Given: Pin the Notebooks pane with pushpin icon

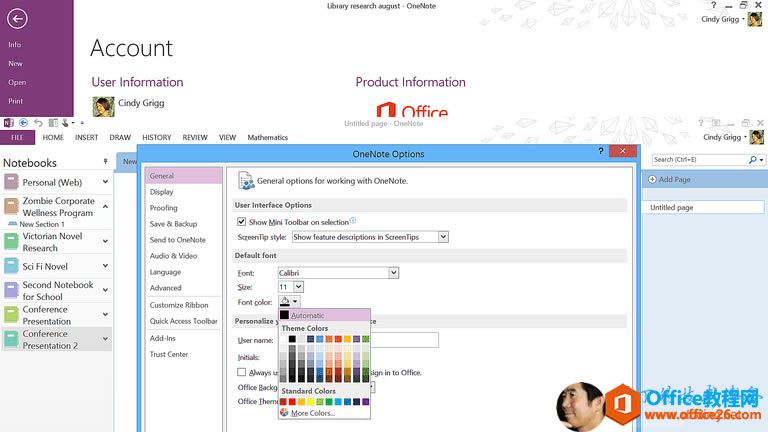Looking at the screenshot, I should [x=105, y=161].
